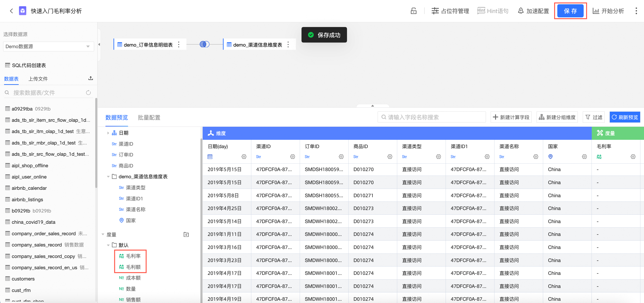The height and width of the screenshot is (303, 644).
Task: Switch to the 上传文件 tab
Action: coord(38,79)
